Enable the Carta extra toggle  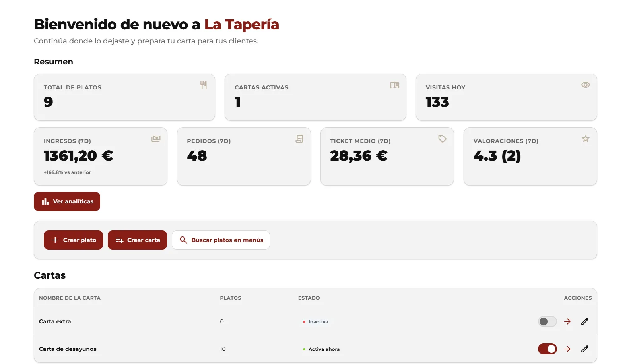click(548, 321)
